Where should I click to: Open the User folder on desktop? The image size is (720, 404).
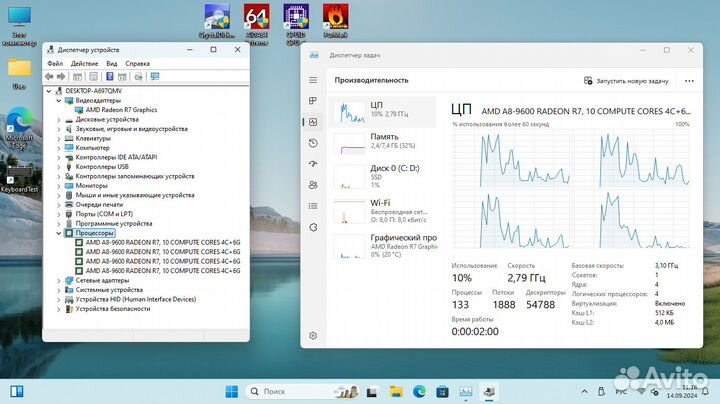pos(19,73)
